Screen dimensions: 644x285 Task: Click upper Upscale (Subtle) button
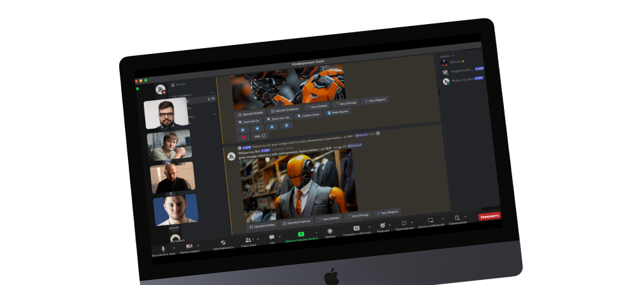click(x=250, y=115)
